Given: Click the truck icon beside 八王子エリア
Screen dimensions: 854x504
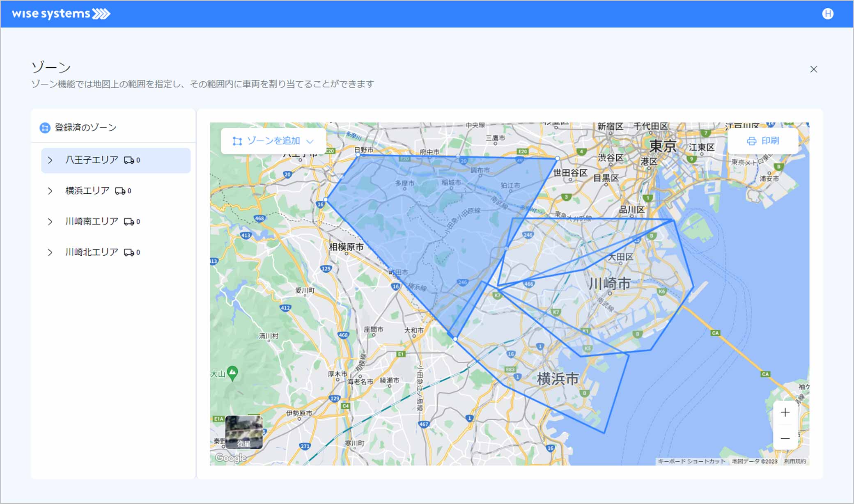Looking at the screenshot, I should point(129,160).
